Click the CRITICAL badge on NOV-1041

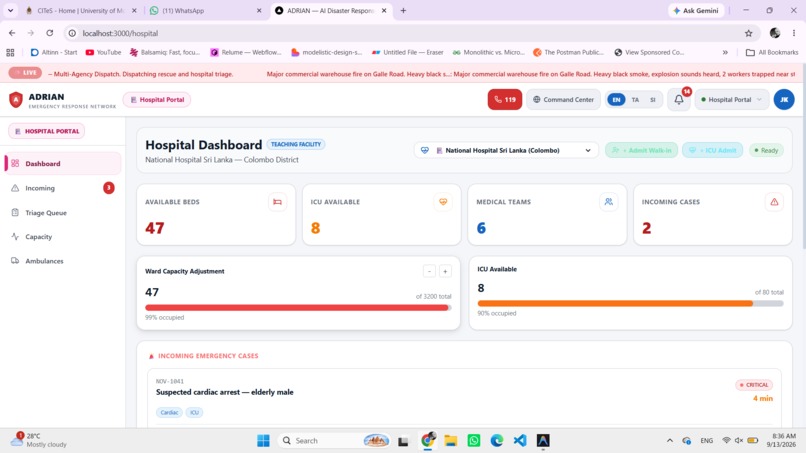[754, 385]
